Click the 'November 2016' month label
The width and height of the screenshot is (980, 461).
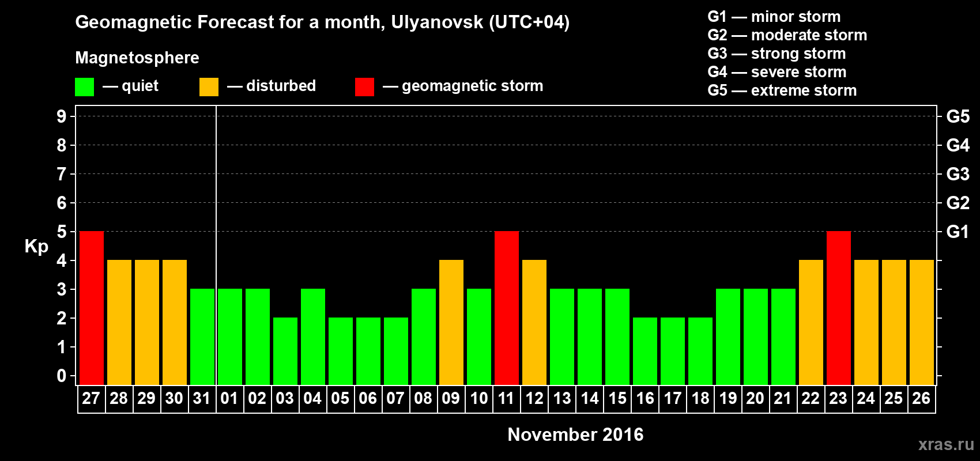pyautogui.click(x=575, y=434)
